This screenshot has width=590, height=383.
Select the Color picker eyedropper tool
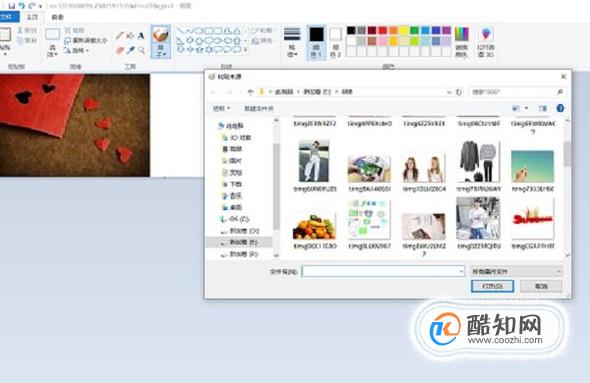130,50
